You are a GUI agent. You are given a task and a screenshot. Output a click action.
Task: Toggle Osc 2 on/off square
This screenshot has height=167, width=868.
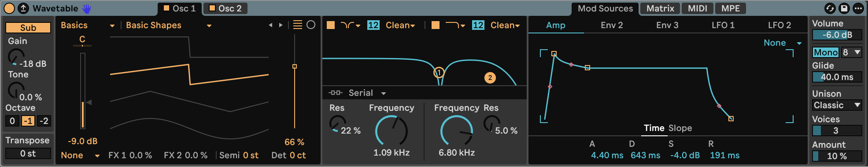[212, 8]
